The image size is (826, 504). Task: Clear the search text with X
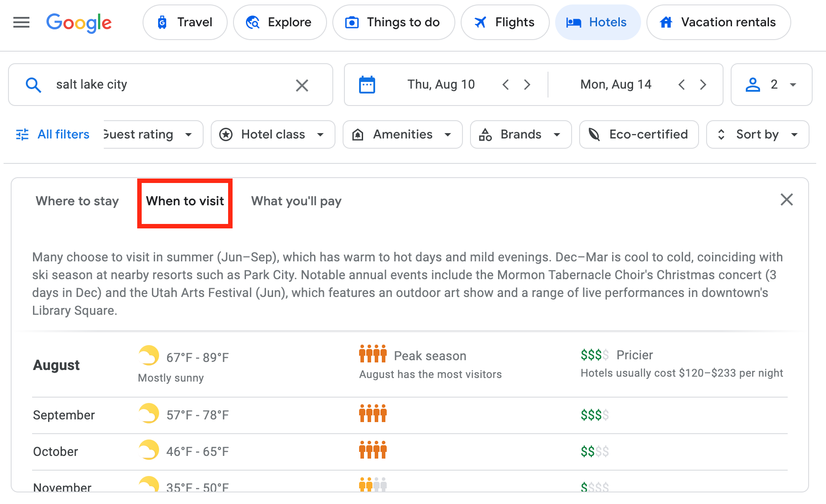pyautogui.click(x=302, y=85)
